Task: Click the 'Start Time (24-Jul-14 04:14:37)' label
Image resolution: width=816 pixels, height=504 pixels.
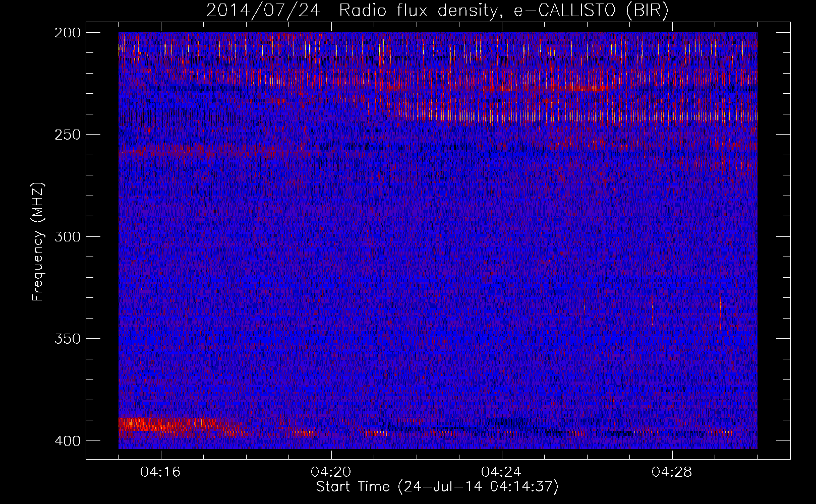Action: click(437, 487)
